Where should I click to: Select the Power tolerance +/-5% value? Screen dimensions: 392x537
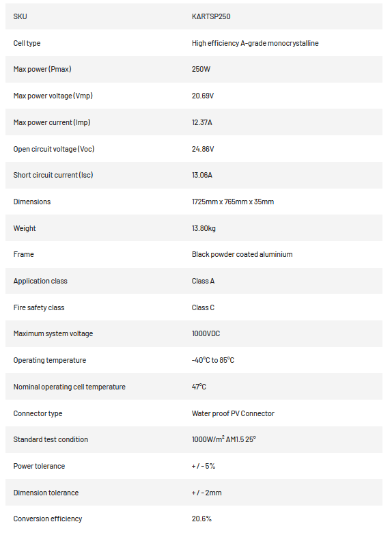coord(204,467)
